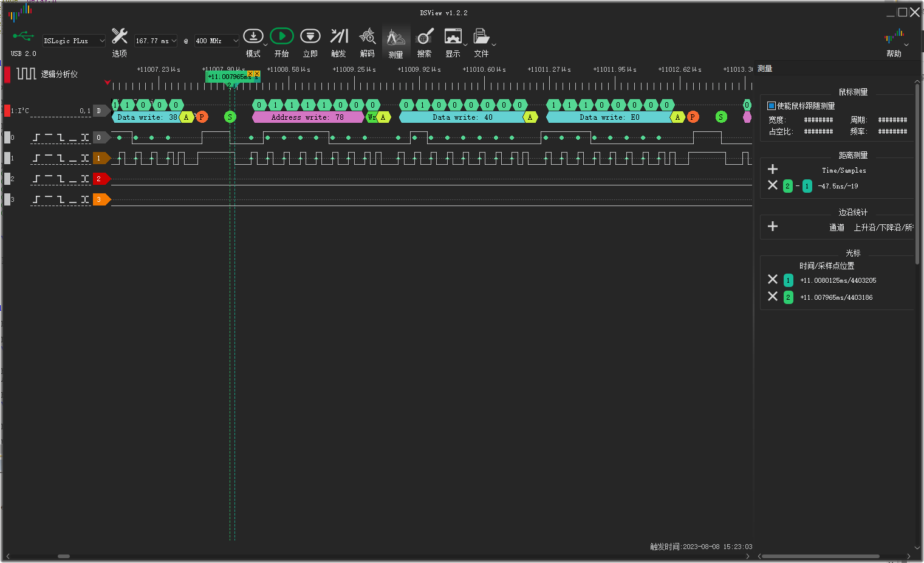Enable the 使能鼠标跟随测量 checkbox

[x=772, y=106]
